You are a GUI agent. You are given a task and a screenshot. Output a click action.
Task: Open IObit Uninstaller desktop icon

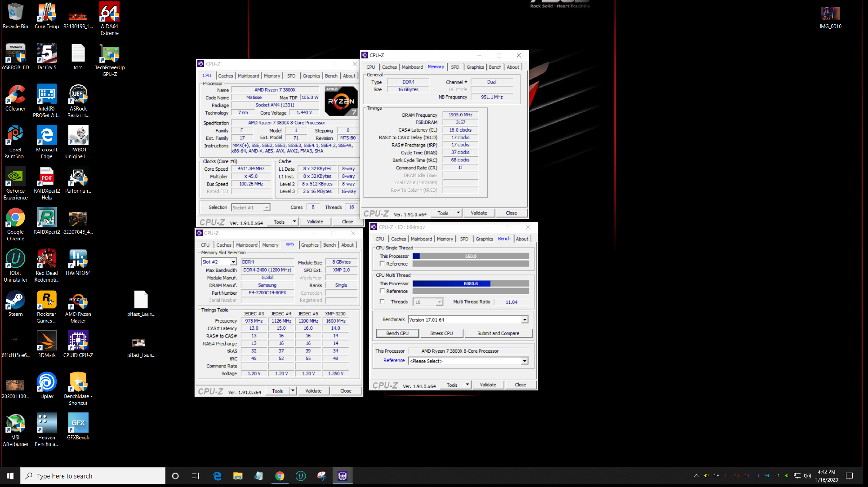(15, 266)
